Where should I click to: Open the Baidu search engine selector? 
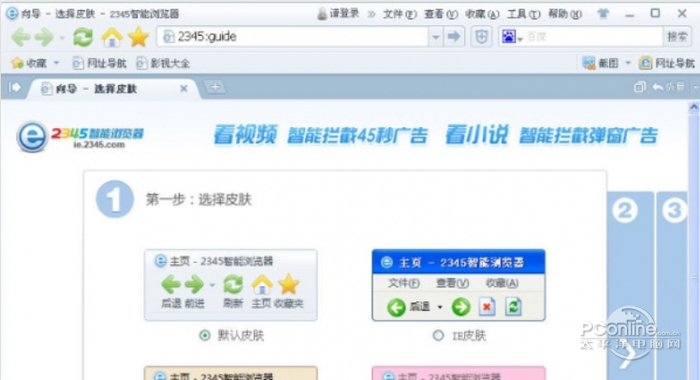(512, 37)
